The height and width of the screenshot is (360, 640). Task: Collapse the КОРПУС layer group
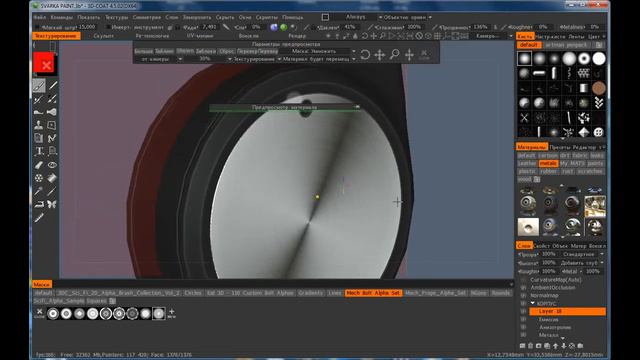(x=533, y=303)
